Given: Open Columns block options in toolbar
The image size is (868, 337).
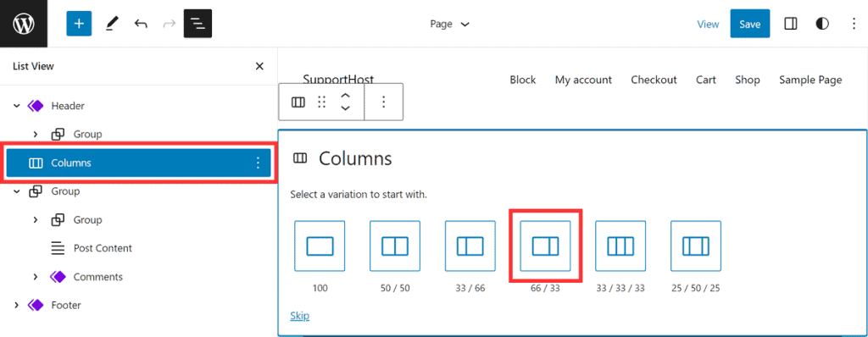Looking at the screenshot, I should coord(384,102).
